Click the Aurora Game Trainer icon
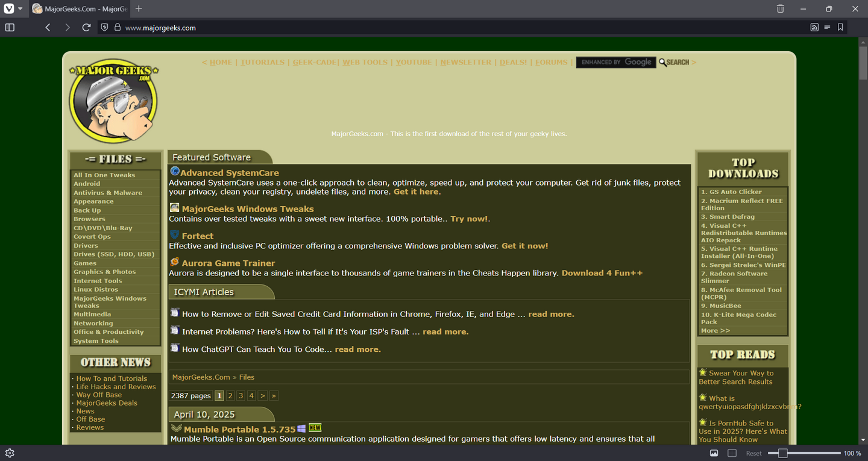 pos(175,262)
